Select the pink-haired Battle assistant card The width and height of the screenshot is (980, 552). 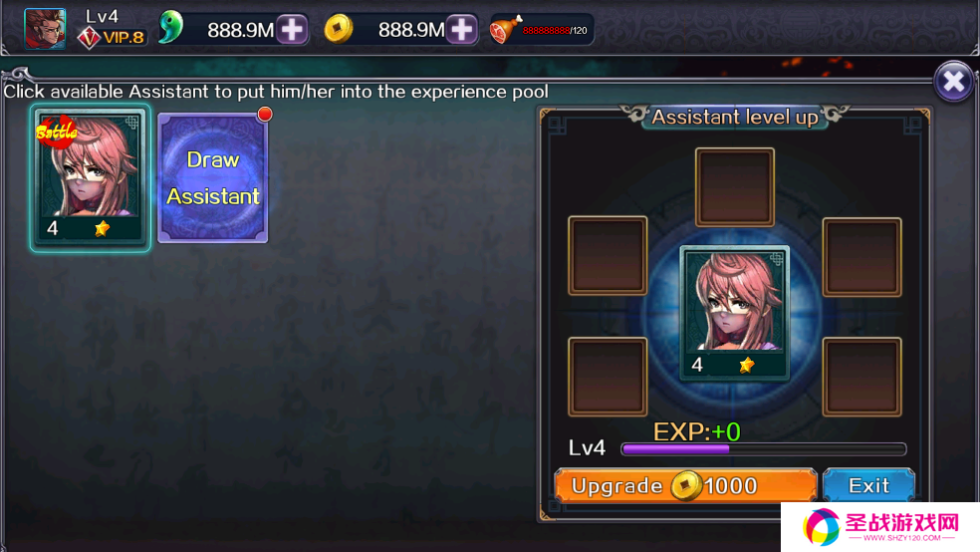click(90, 178)
